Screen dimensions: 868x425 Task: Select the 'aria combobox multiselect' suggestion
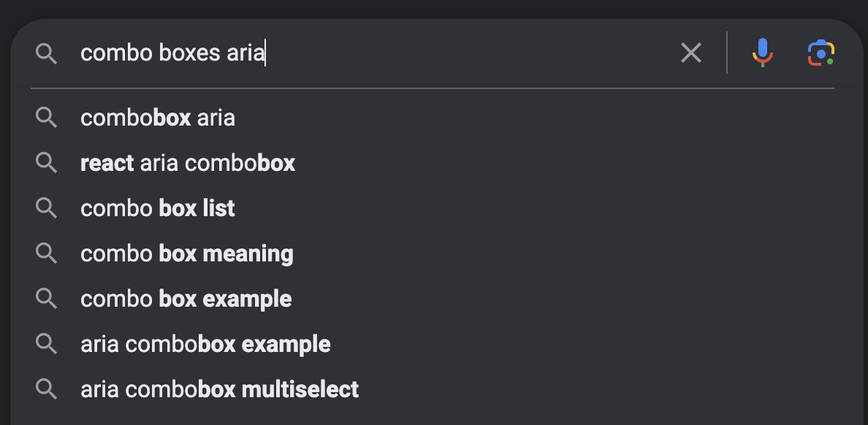[218, 389]
